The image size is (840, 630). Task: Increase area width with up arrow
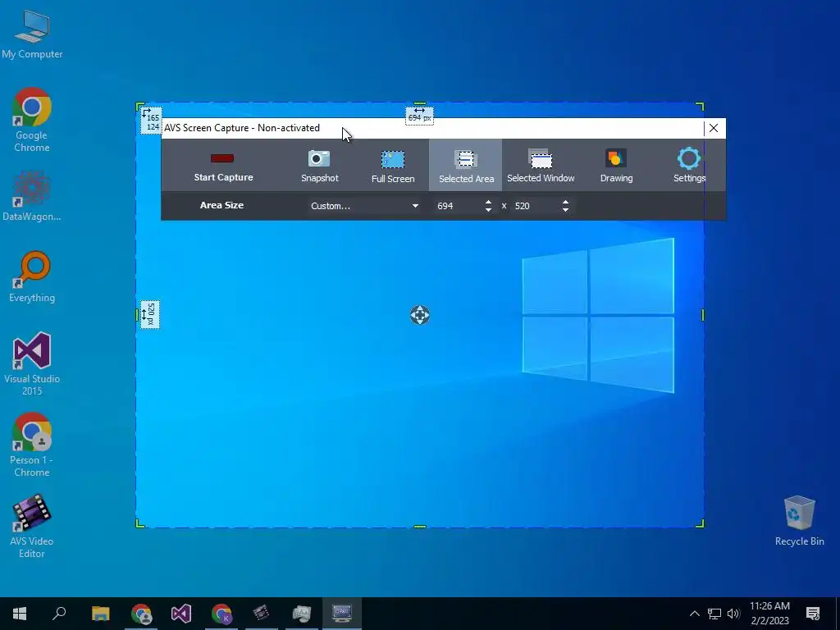point(488,202)
